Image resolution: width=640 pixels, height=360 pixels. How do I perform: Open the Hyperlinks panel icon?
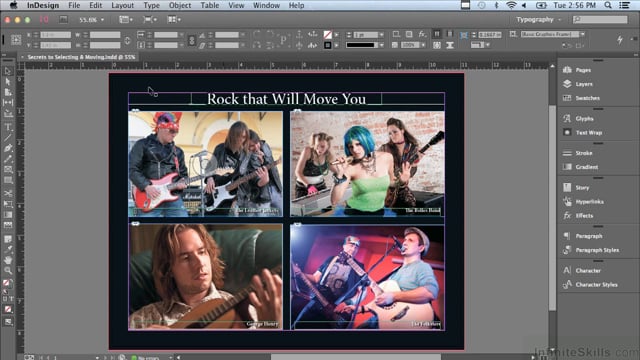pos(567,201)
